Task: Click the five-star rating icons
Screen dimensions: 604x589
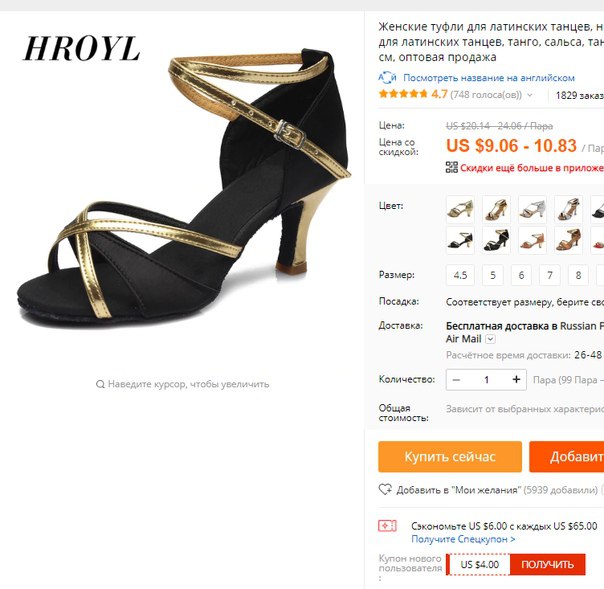Action: [x=403, y=94]
